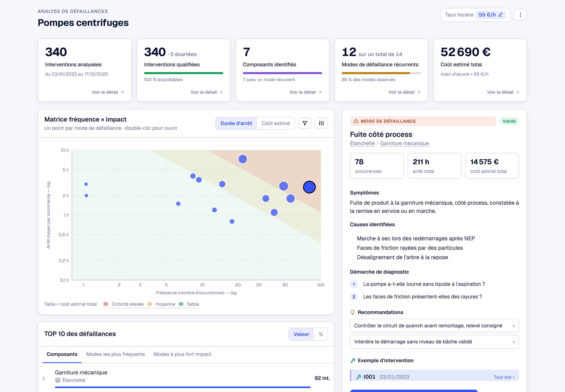Click cause Désalignement de l'arbre
This screenshot has height=392, width=565.
[x=402, y=257]
